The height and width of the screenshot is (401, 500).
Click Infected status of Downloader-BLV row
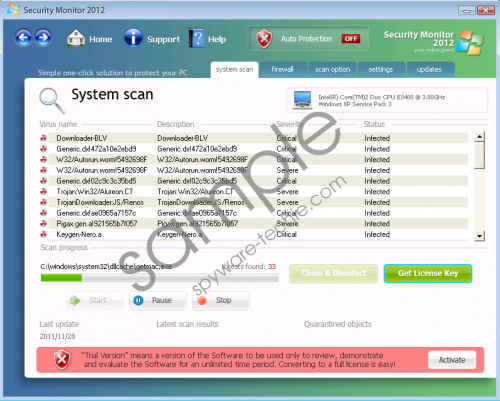pos(377,138)
